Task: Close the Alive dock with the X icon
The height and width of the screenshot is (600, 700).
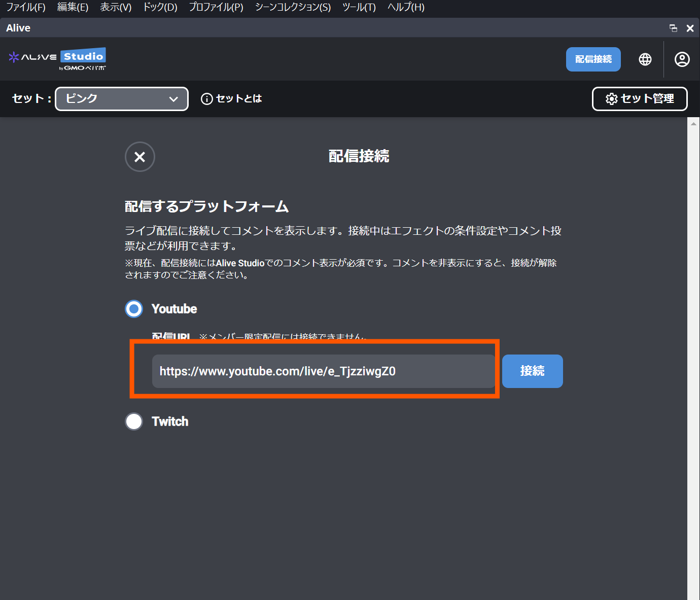Action: click(690, 28)
